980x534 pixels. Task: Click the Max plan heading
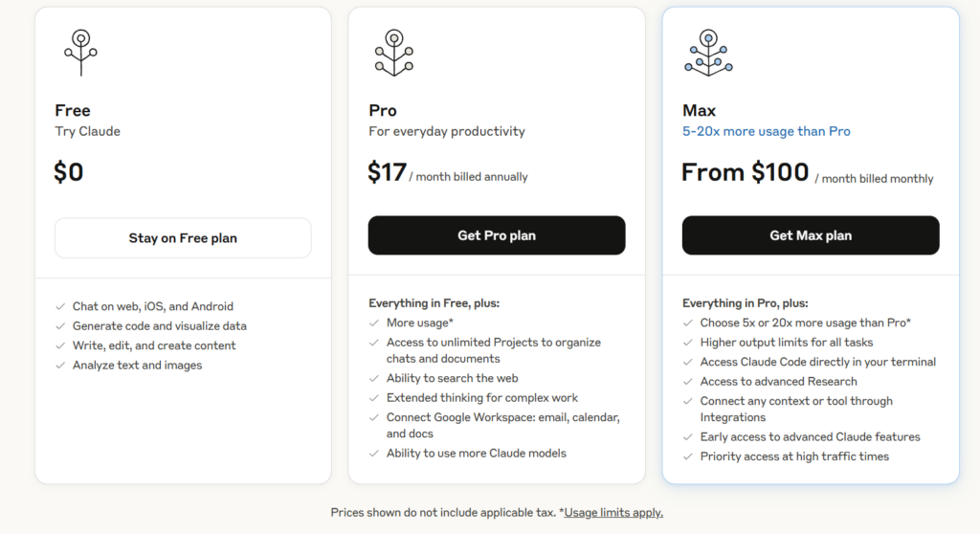click(x=699, y=111)
